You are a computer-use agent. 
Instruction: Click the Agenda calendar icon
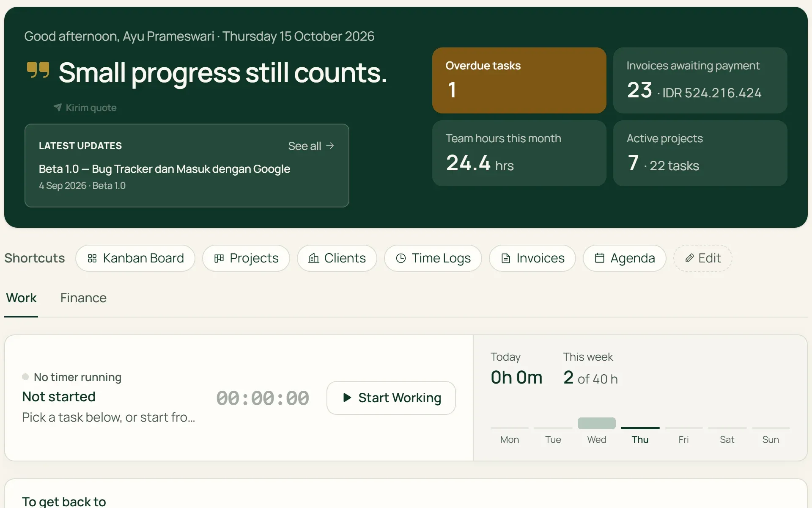[599, 258]
